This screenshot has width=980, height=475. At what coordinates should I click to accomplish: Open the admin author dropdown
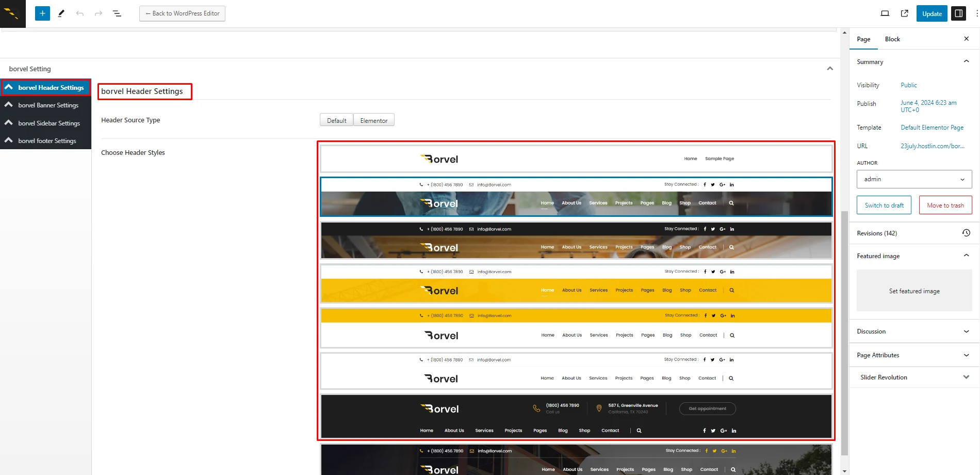click(914, 179)
